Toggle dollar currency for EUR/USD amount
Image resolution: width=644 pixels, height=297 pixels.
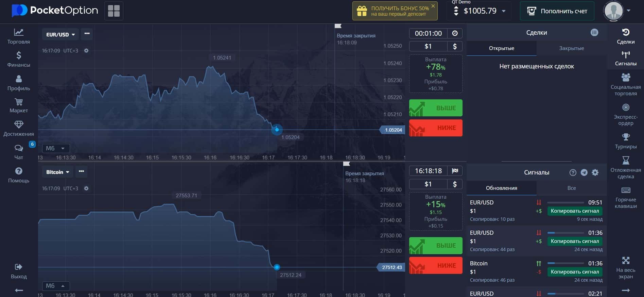[455, 46]
